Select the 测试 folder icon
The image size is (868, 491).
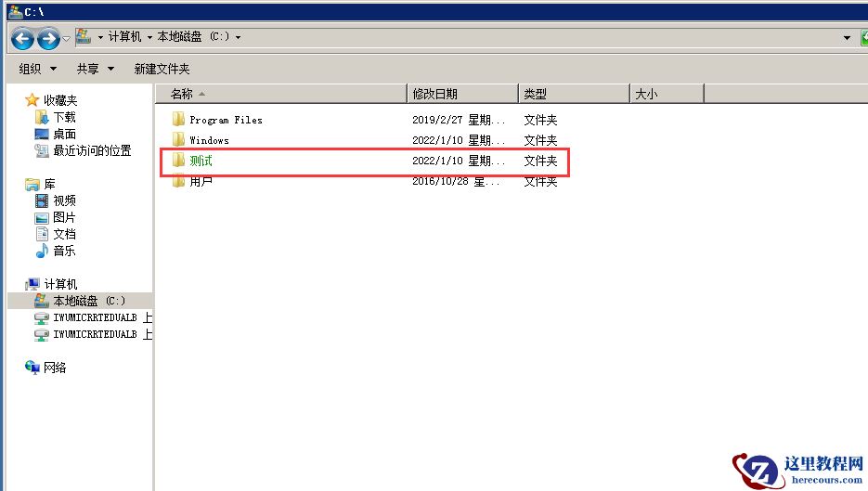[x=178, y=160]
